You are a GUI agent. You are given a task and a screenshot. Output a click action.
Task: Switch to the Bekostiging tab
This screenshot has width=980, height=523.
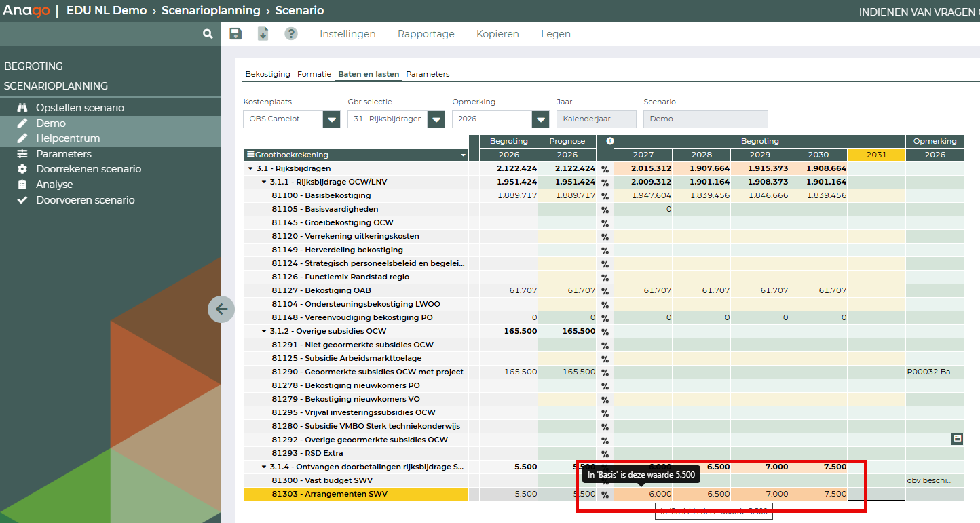coord(267,74)
